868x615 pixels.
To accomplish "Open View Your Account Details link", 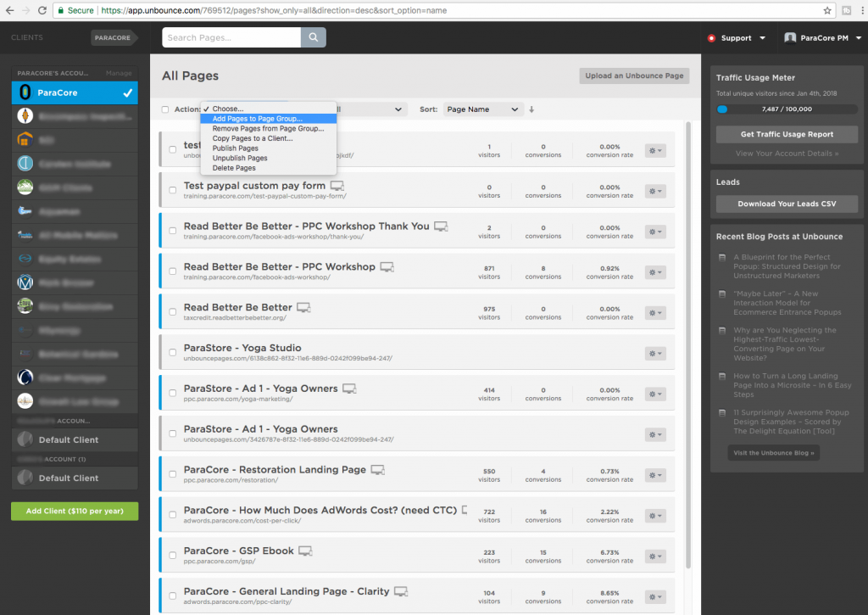I will (787, 154).
